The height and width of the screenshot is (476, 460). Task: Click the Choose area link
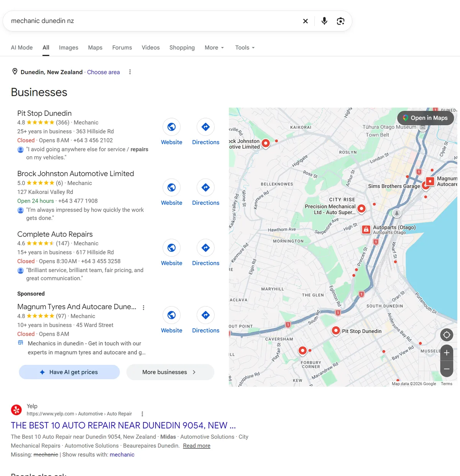[103, 72]
